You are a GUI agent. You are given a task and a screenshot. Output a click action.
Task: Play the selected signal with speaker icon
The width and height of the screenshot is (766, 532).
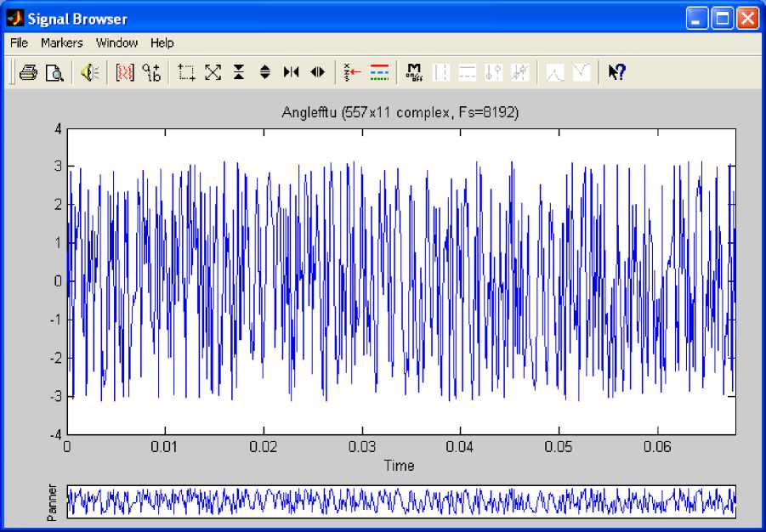coord(90,73)
